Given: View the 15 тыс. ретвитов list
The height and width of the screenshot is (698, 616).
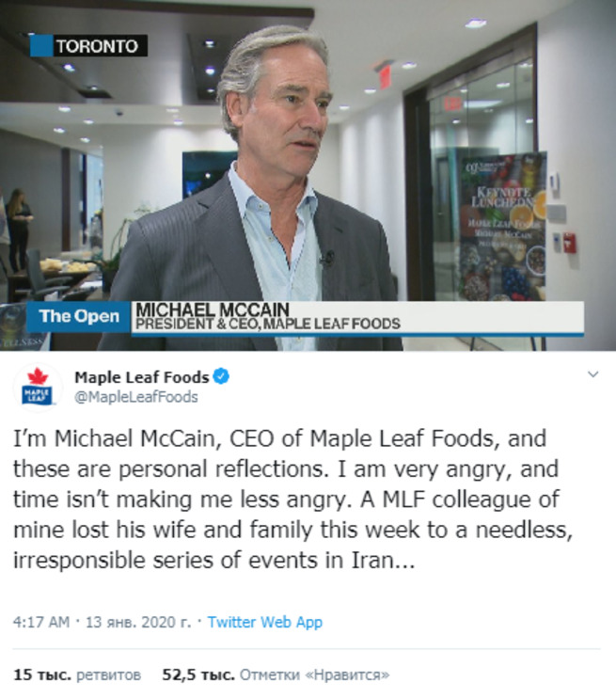Looking at the screenshot, I should (x=77, y=674).
